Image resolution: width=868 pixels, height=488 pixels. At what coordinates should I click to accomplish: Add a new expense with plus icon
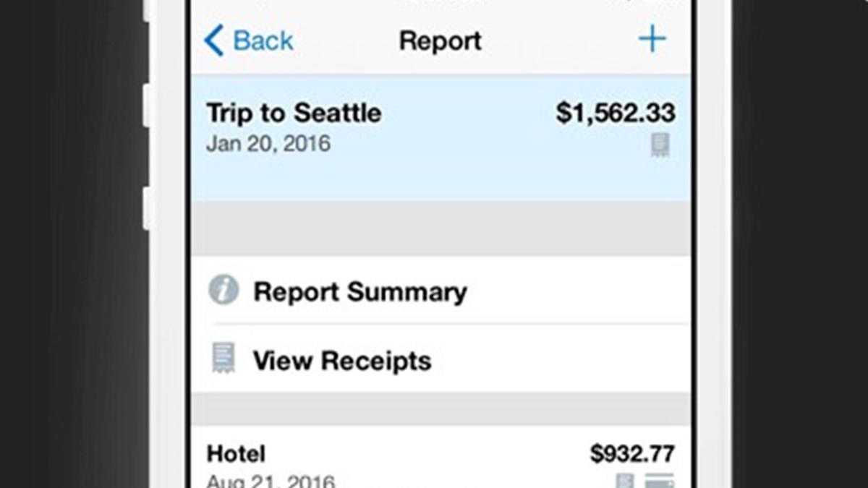pyautogui.click(x=652, y=39)
